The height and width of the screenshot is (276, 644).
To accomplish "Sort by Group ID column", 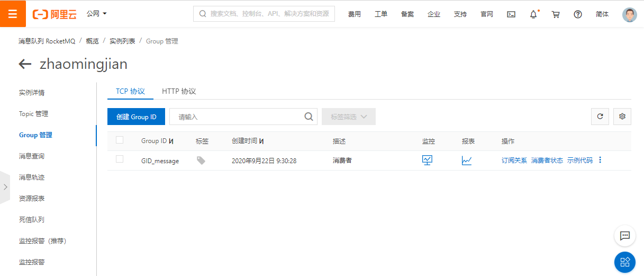I will (x=171, y=141).
